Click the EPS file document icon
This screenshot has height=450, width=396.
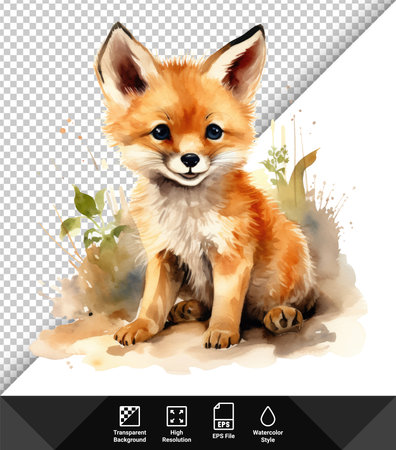tap(224, 416)
